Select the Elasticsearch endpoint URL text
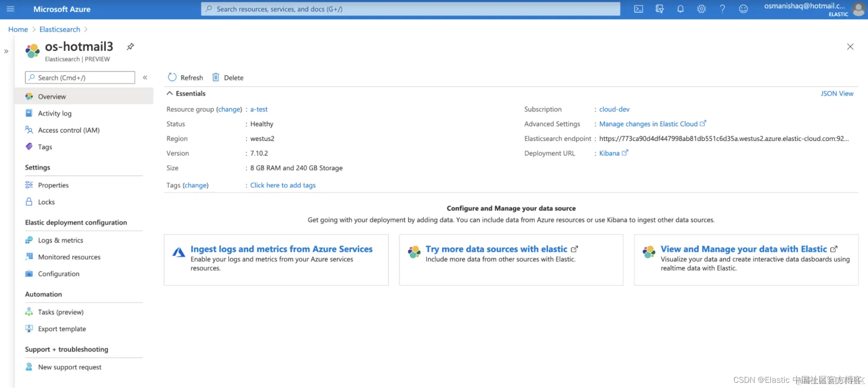The image size is (868, 388). pos(724,139)
